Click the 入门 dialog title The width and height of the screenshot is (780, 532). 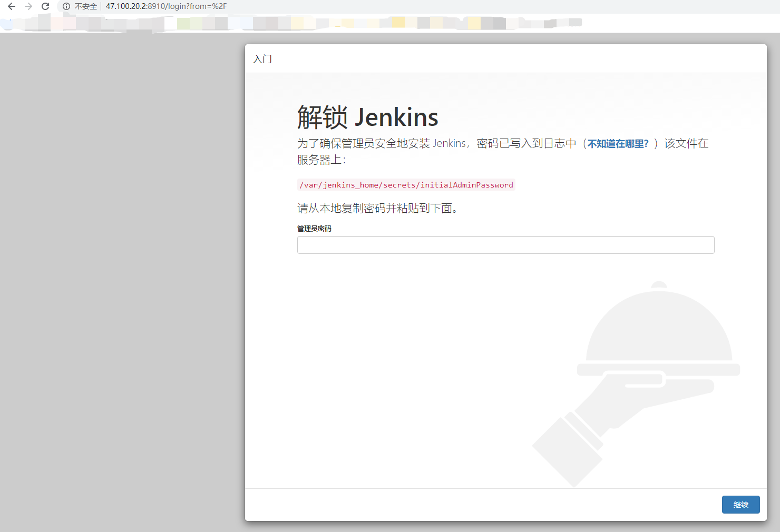tap(262, 59)
